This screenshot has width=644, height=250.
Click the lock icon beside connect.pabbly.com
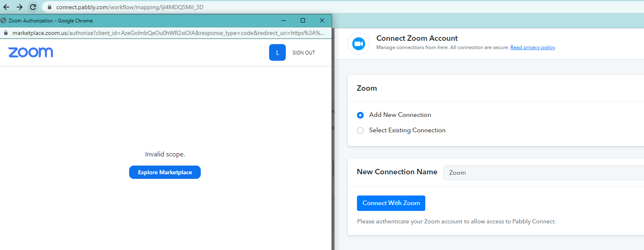(x=50, y=7)
